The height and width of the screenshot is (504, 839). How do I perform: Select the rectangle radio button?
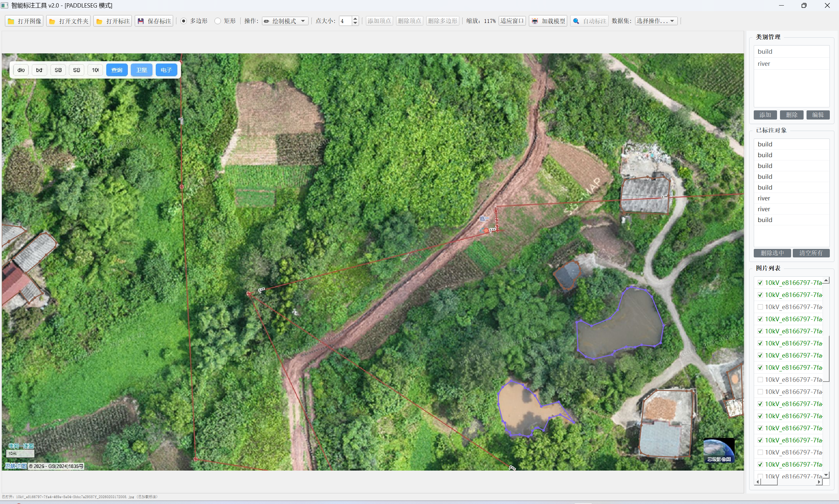218,21
